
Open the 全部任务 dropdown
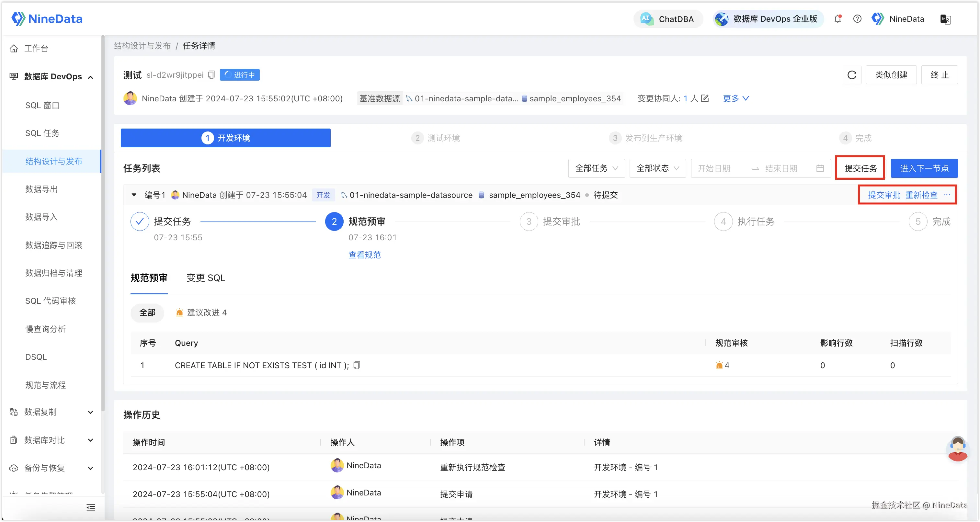596,168
